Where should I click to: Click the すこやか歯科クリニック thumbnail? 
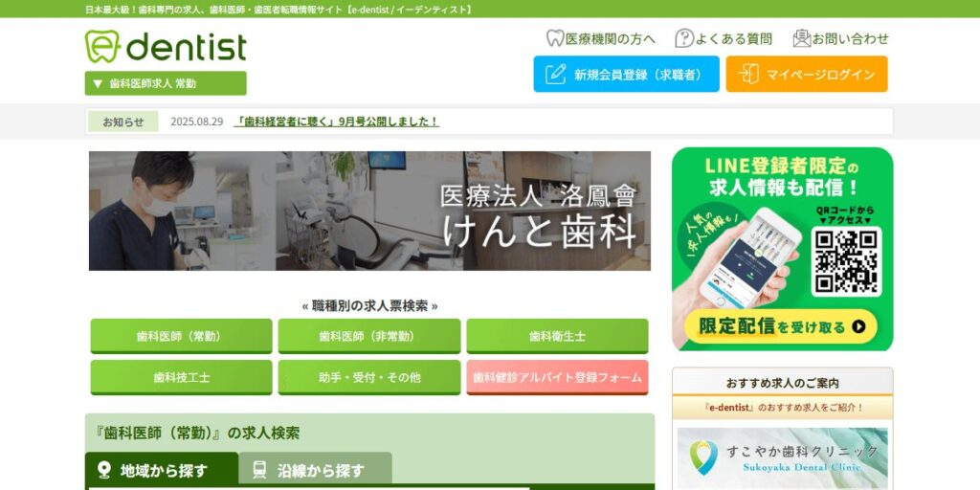[x=783, y=458]
